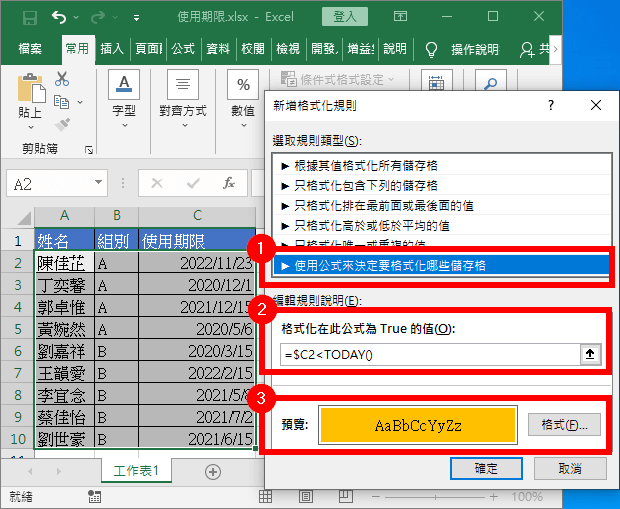The width and height of the screenshot is (620, 509).
Task: Click the help question mark in dialog
Action: pyautogui.click(x=551, y=105)
